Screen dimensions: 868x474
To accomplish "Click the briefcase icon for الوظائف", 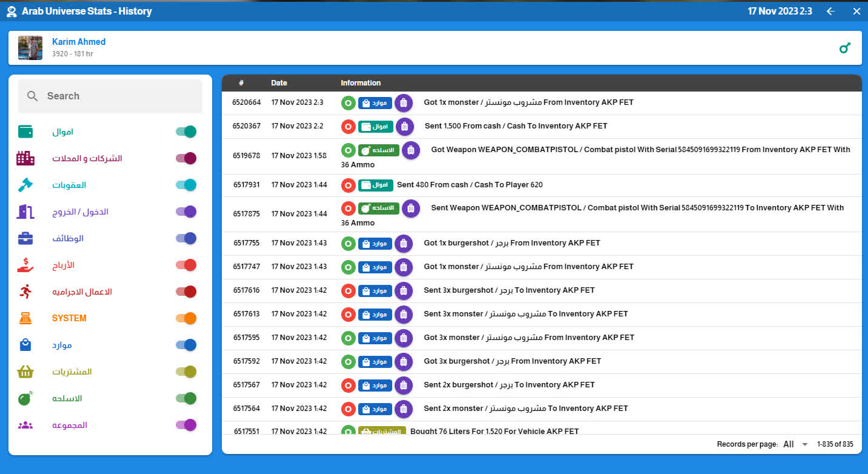I will [x=25, y=238].
